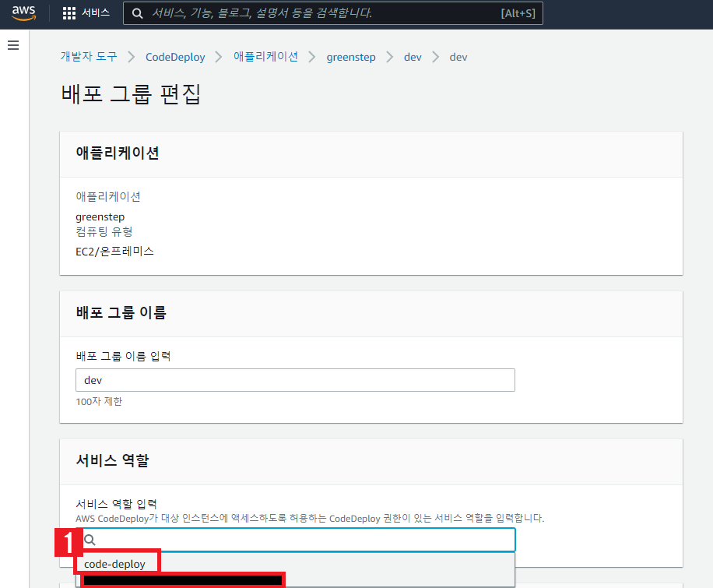This screenshot has height=588, width=713.
Task: Click the search magnifier icon in top bar
Action: (x=137, y=13)
